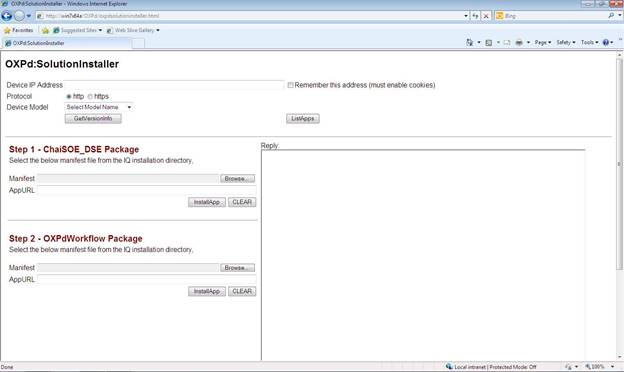Click the Print icon in command bar
This screenshot has height=372, width=624.
(x=519, y=42)
